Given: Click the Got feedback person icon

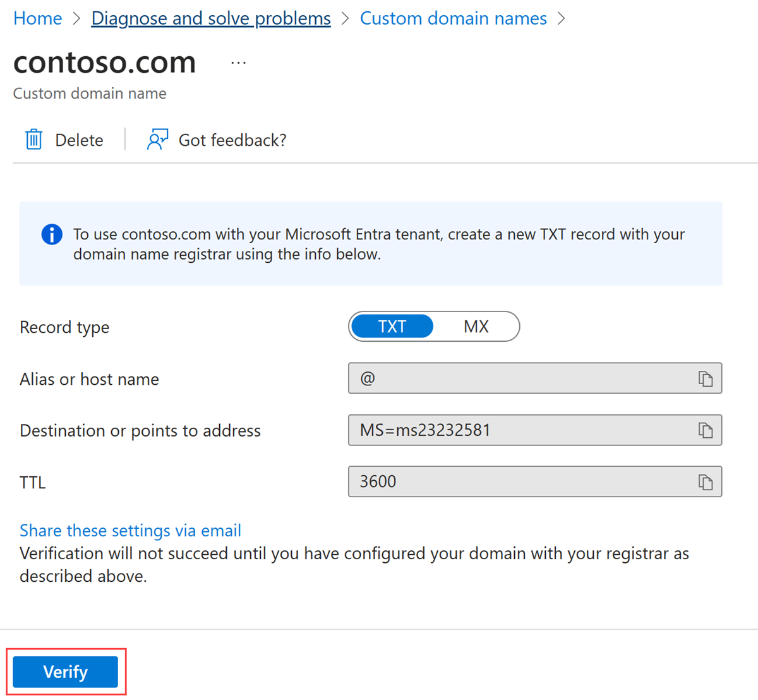Looking at the screenshot, I should (x=157, y=140).
